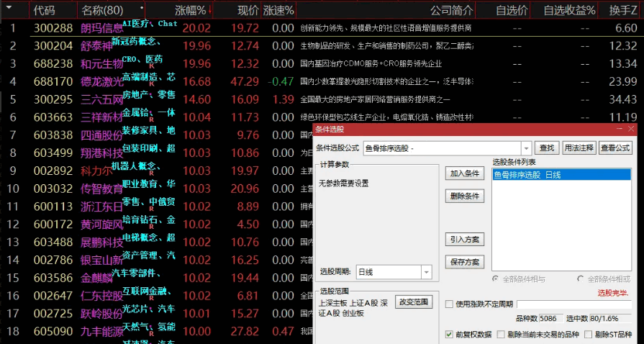Image resolution: width=644 pixels, height=344 pixels.
Task: Select stock name 银宝山新
Action: 102,260
